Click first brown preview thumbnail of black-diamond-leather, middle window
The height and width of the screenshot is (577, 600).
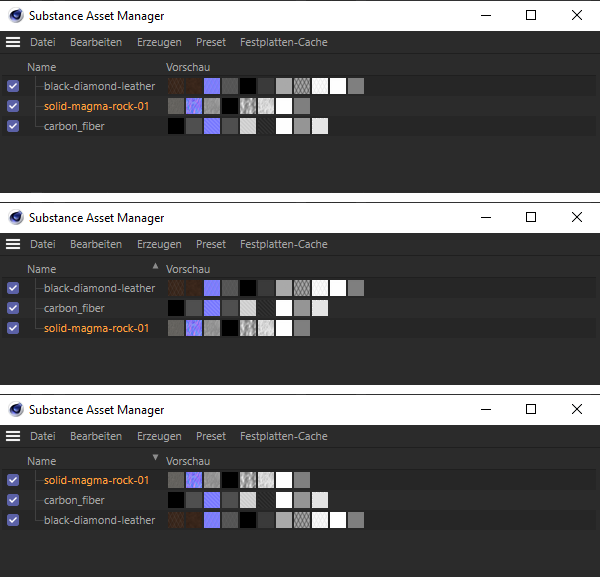click(176, 288)
